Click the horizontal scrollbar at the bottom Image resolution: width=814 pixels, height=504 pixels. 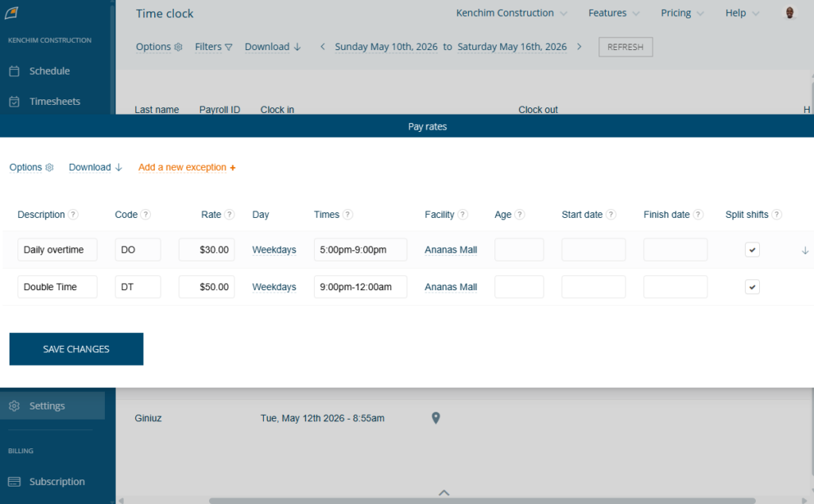[x=483, y=501]
